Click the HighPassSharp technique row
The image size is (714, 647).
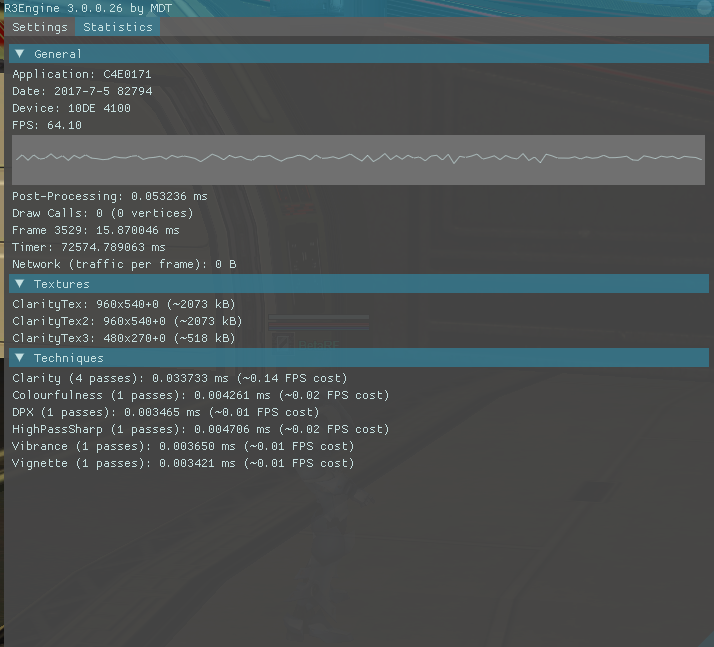pyautogui.click(x=201, y=429)
